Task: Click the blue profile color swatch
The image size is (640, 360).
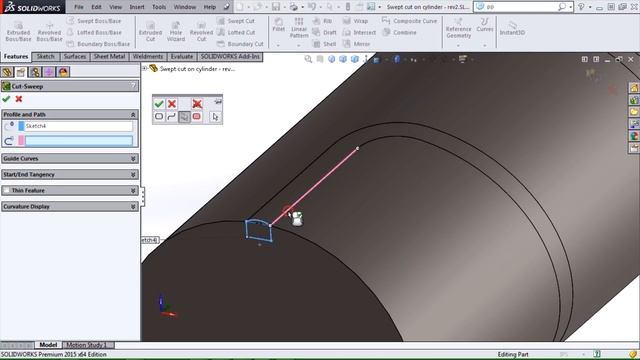Action: [21, 126]
